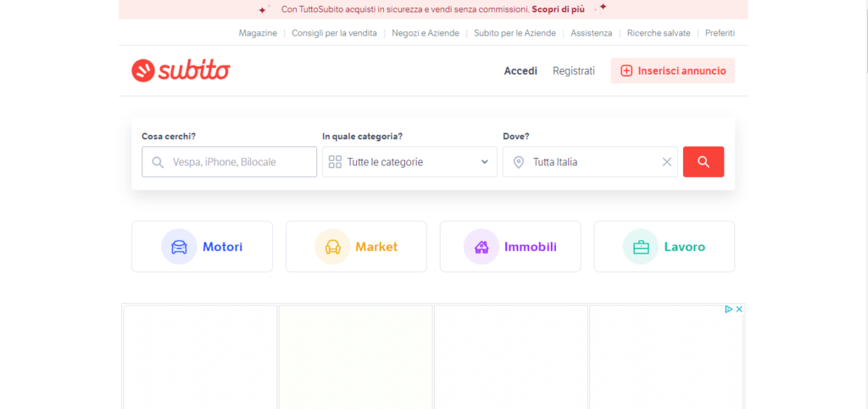Open the 'Tutte le categorie' dropdown
The width and height of the screenshot is (868, 409).
pyautogui.click(x=409, y=162)
